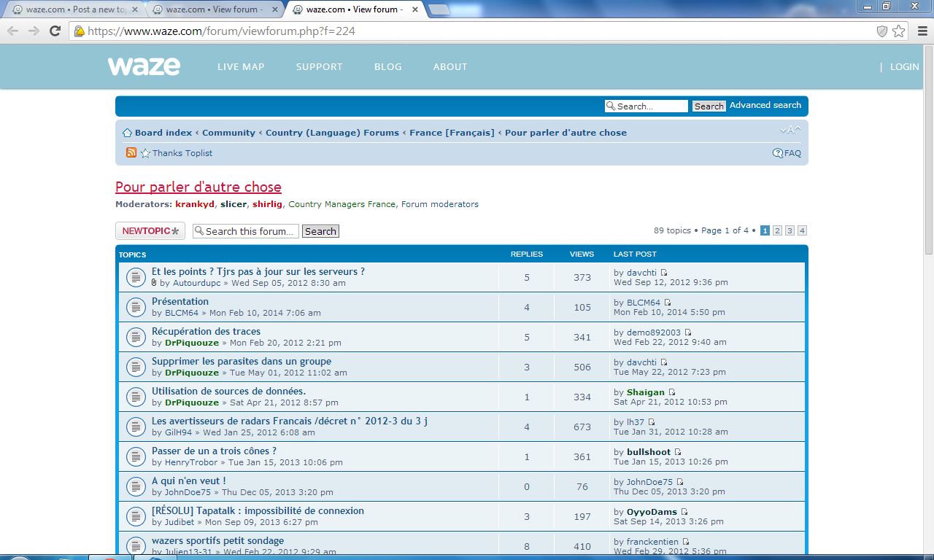The height and width of the screenshot is (560, 934).
Task: Click the RSS feed icon
Action: pos(131,152)
